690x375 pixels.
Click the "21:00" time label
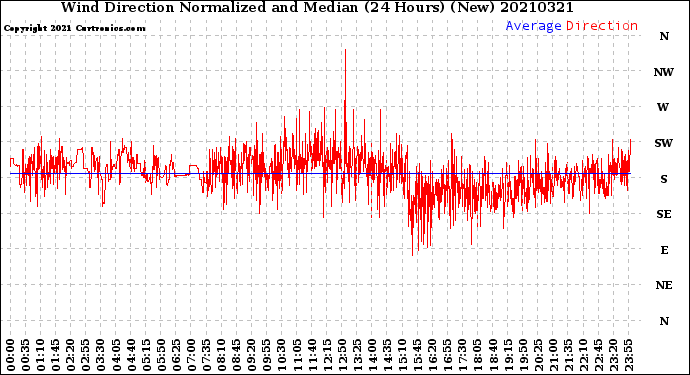[554, 355]
